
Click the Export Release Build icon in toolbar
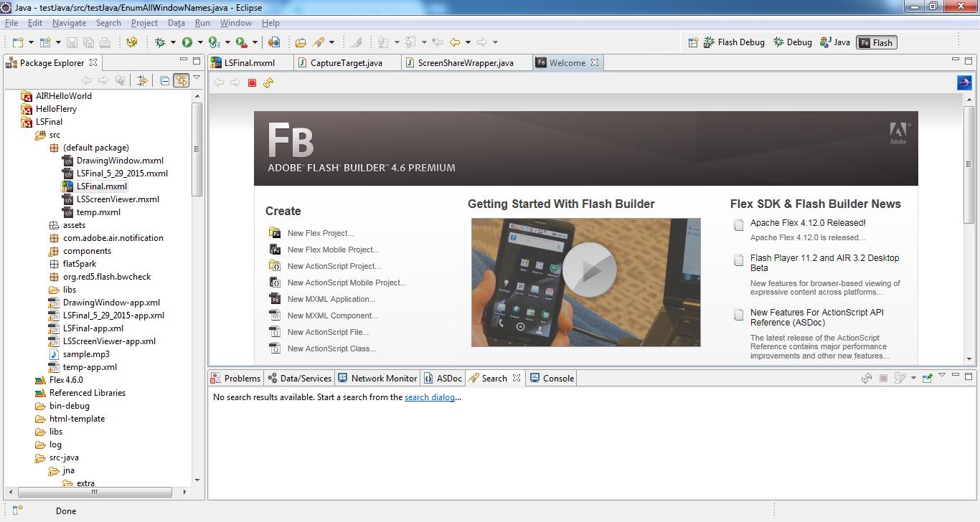click(273, 42)
